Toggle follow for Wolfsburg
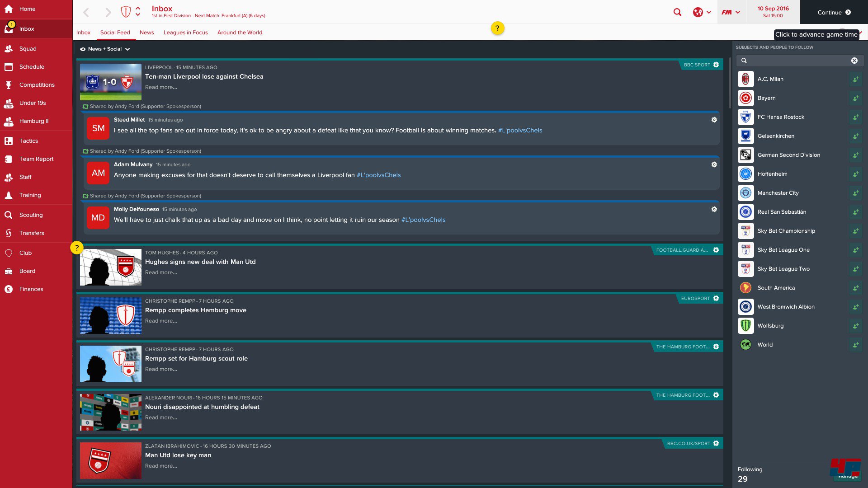 pos(855,326)
